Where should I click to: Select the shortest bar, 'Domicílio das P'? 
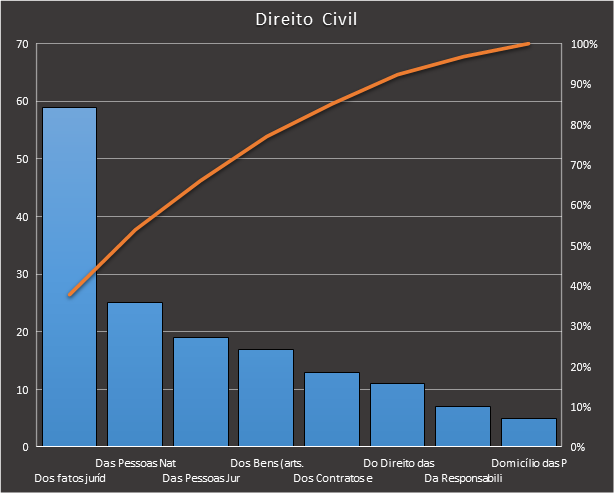tap(528, 433)
